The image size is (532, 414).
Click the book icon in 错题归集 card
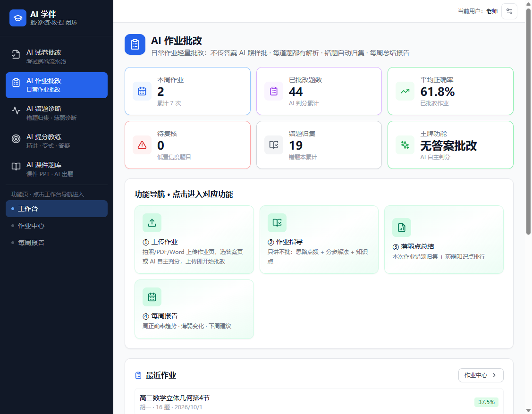coord(274,145)
